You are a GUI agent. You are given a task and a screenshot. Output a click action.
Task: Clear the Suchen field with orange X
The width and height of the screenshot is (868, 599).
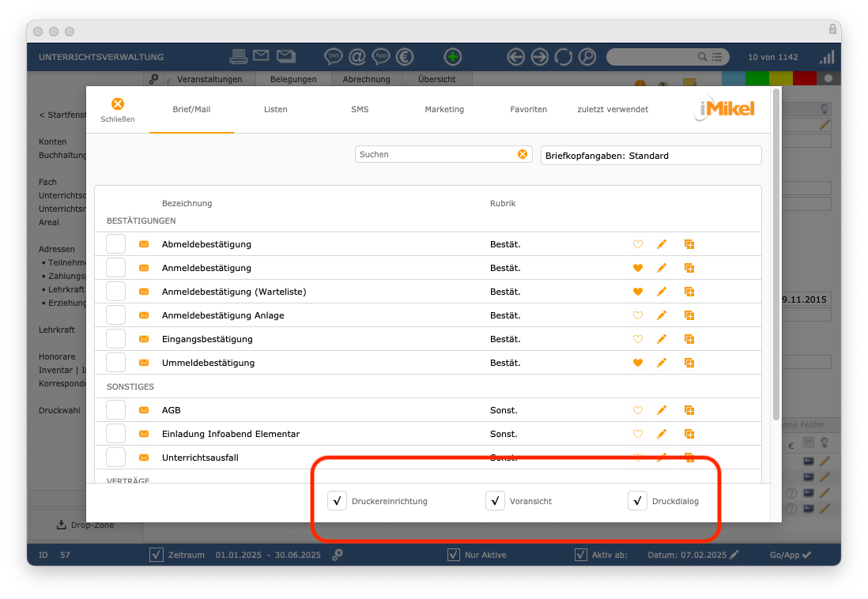522,154
